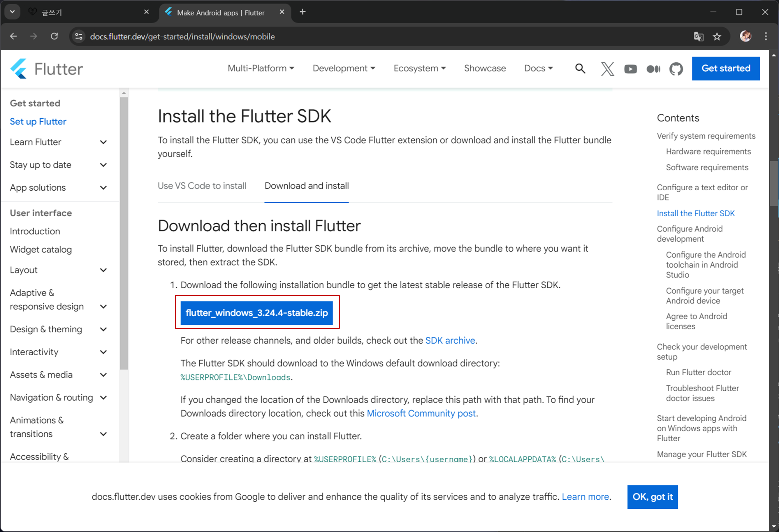Open the Multi-Platform dropdown menu
This screenshot has width=779, height=532.
point(261,69)
